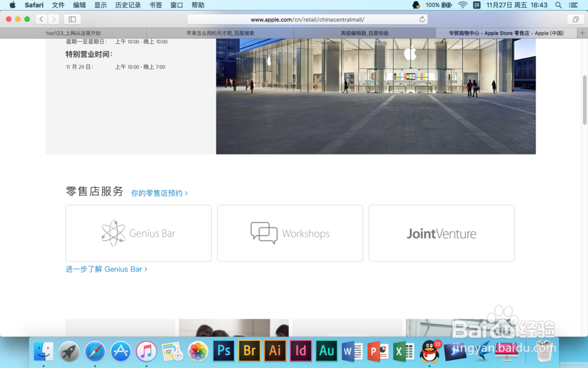Open the 历史记录 menu
Image resolution: width=588 pixels, height=368 pixels.
(128, 5)
